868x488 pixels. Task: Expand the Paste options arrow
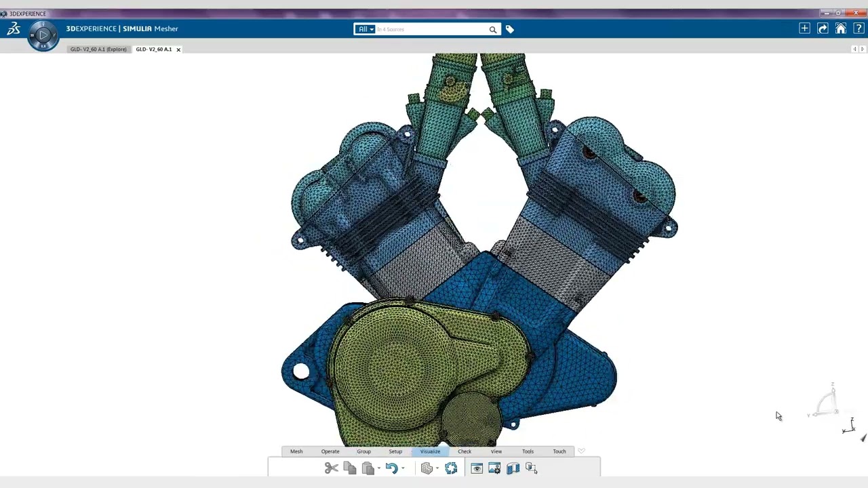coord(379,468)
